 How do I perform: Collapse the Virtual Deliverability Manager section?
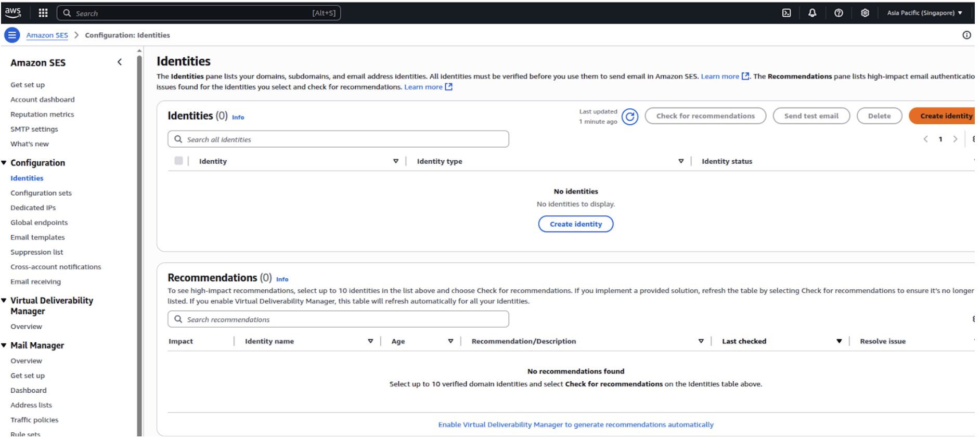(x=4, y=301)
